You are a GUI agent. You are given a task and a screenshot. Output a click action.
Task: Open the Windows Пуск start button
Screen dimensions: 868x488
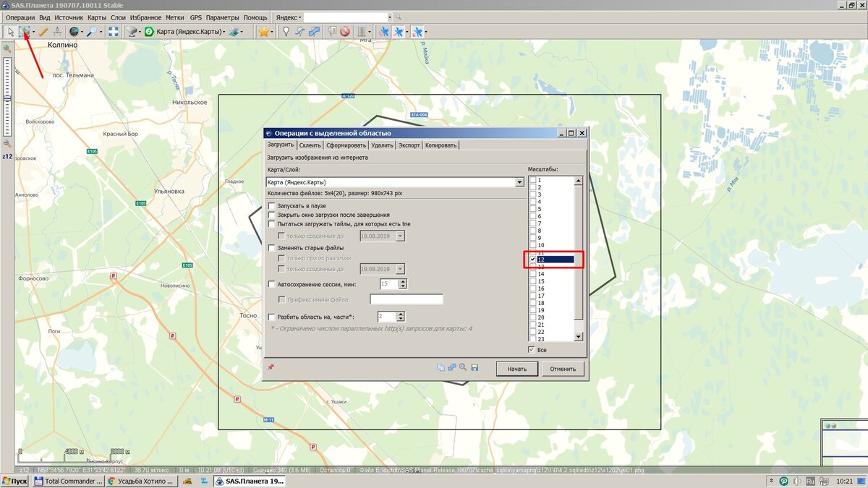(15, 481)
